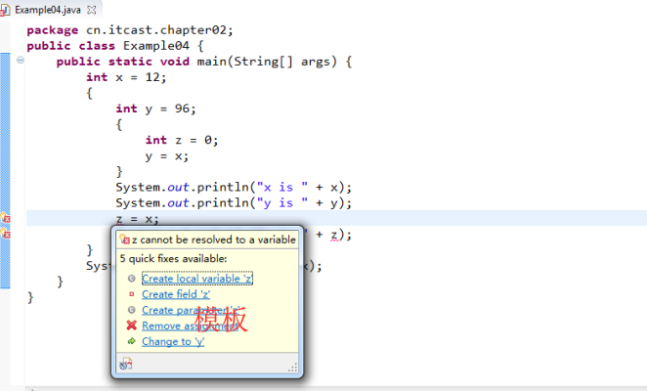The image size is (647, 391).
Task: Collapse the main method fold marker
Action: click(20, 60)
